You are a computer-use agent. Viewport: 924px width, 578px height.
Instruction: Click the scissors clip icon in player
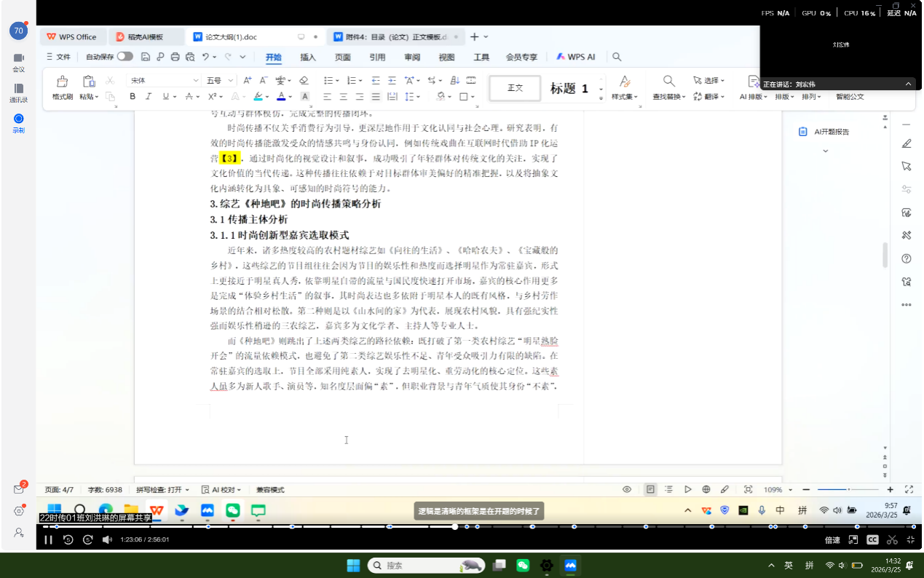pos(892,539)
